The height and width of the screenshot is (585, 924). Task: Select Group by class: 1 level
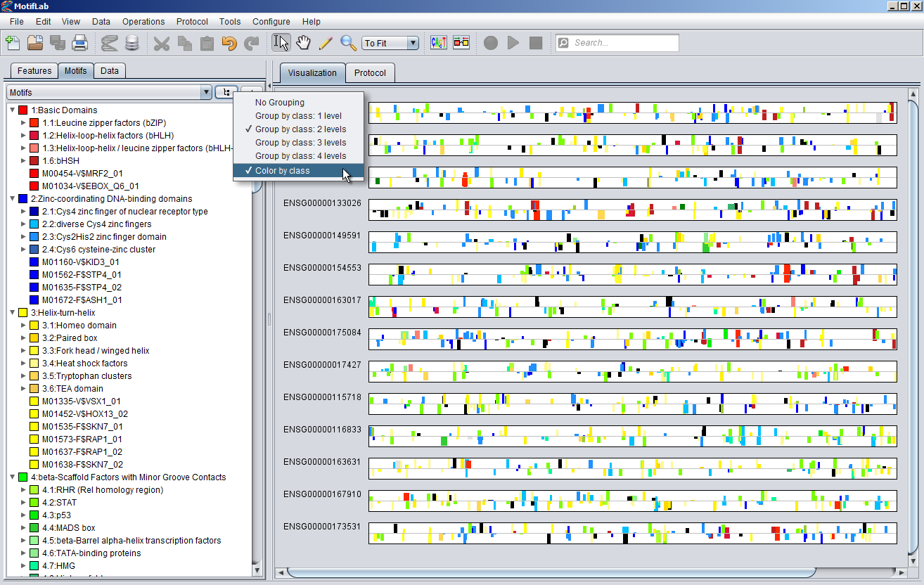coord(299,116)
